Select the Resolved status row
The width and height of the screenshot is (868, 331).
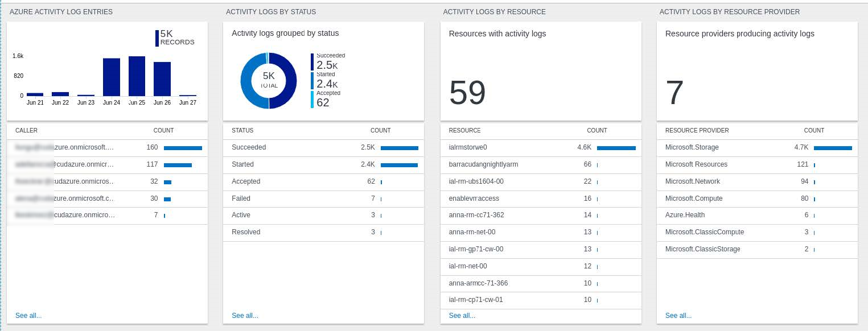point(323,232)
